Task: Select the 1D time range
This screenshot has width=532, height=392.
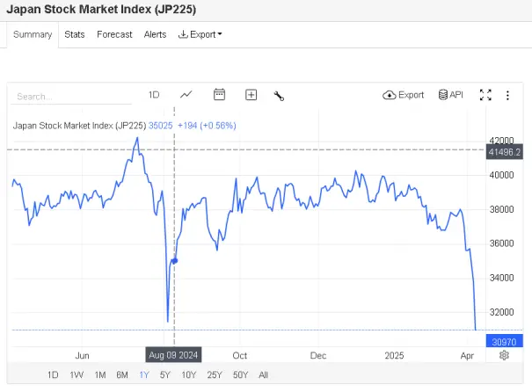Action: [x=53, y=374]
